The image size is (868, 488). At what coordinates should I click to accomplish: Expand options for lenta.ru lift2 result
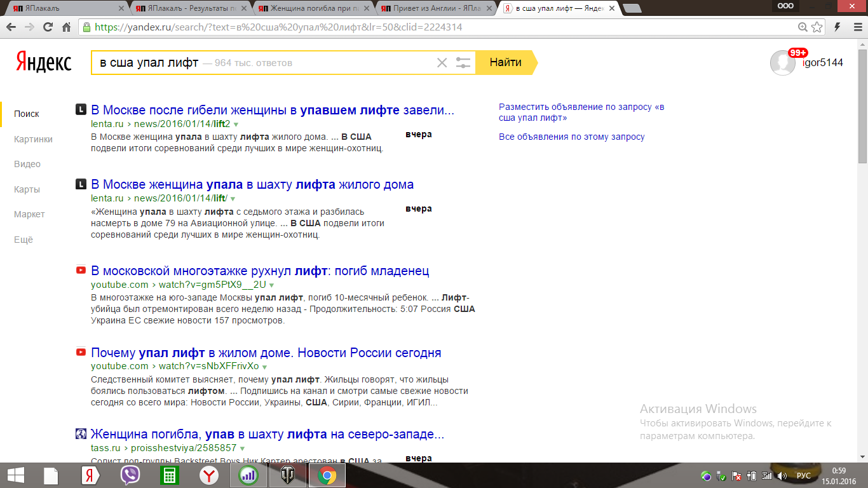236,125
